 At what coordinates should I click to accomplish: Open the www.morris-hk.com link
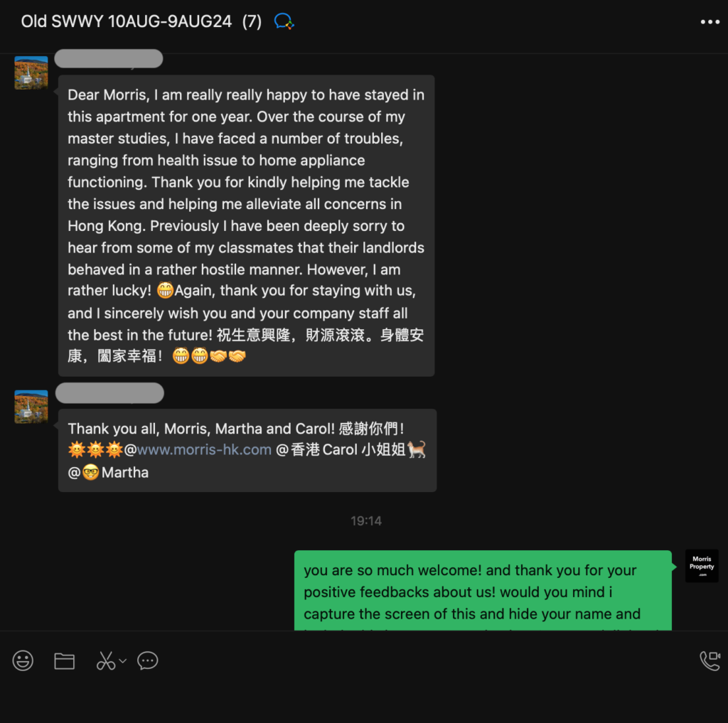(204, 449)
